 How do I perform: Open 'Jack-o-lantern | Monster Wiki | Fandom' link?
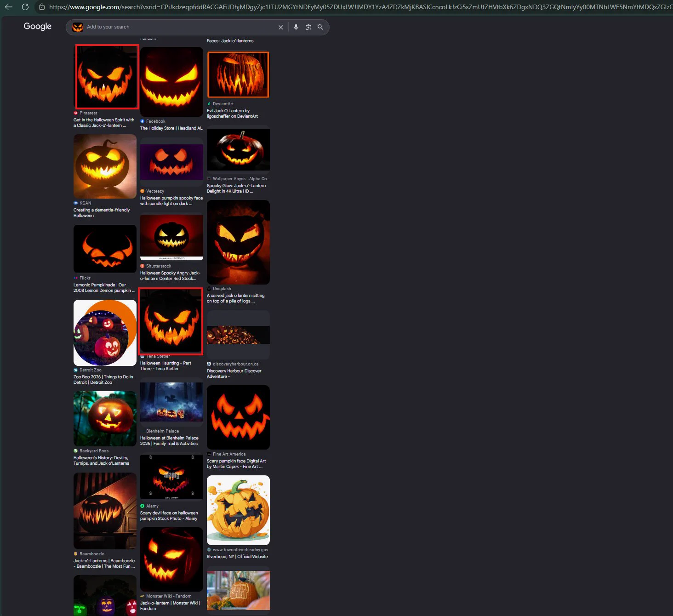170,606
